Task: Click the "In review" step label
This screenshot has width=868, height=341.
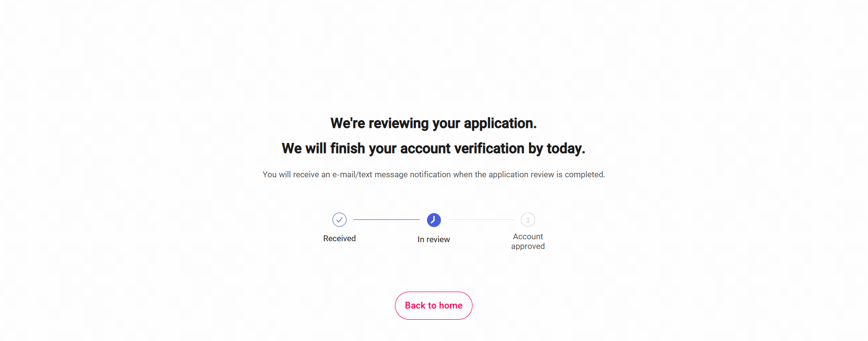Action: click(434, 239)
